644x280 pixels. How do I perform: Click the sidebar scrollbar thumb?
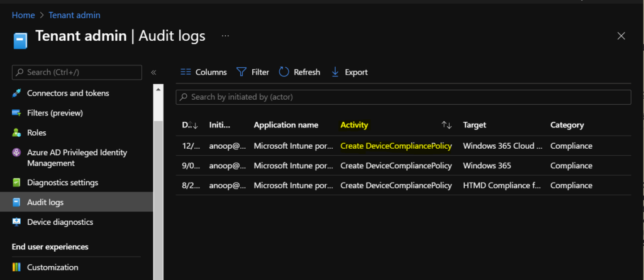tap(158, 201)
